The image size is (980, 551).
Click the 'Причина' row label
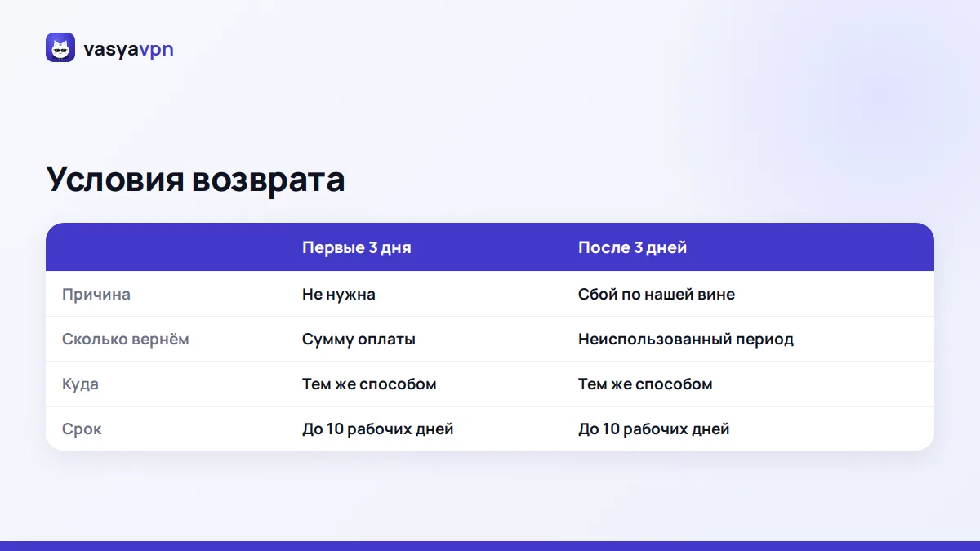(x=96, y=294)
